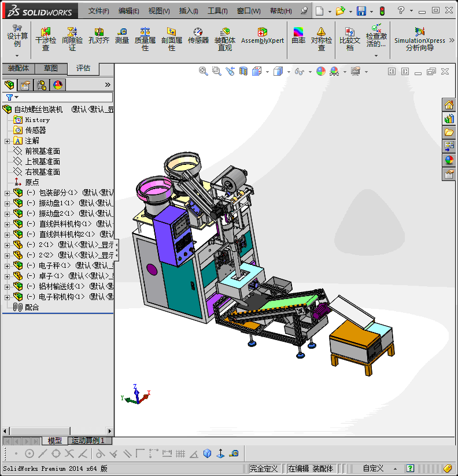Open Display Style dropdown arrow
Screen dimensions: 458x476
point(289,72)
